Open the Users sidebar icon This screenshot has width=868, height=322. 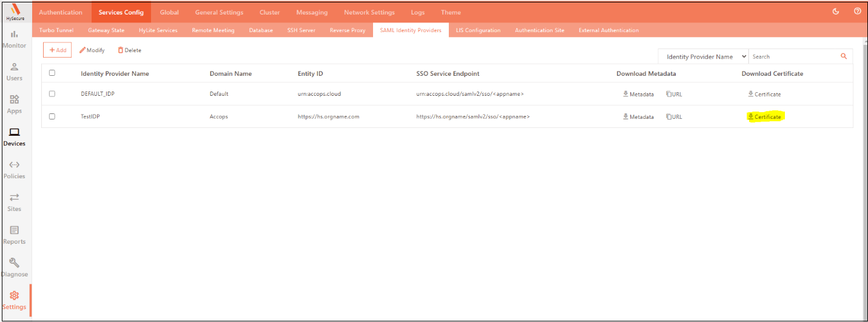tap(14, 67)
